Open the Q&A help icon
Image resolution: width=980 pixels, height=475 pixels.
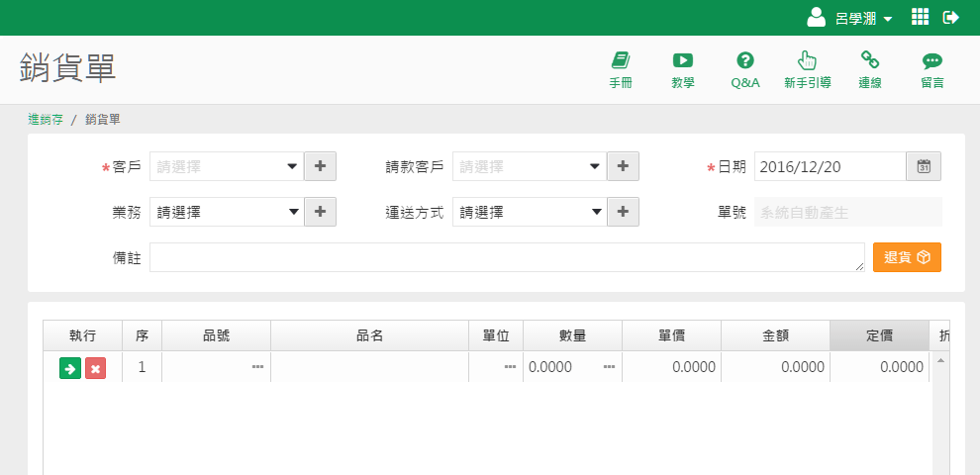coord(744,69)
